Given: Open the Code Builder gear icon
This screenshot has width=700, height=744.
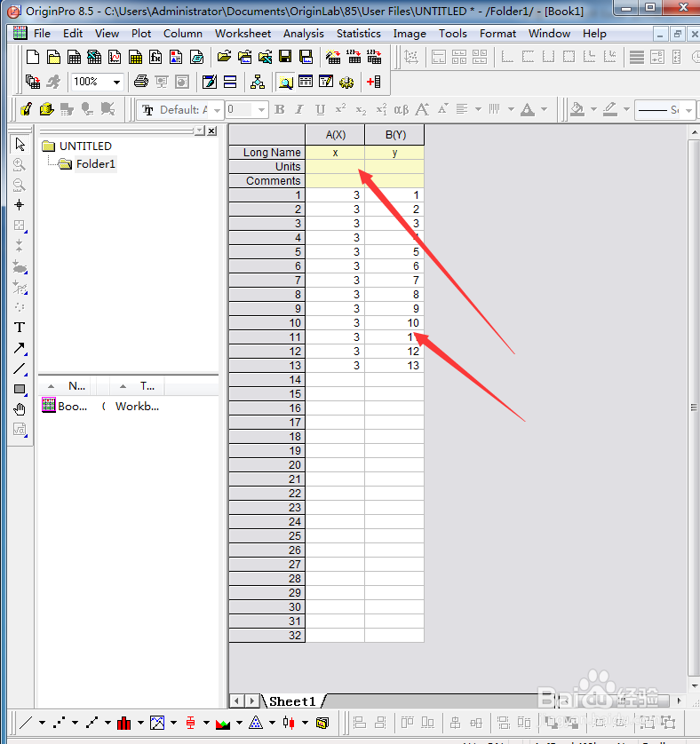Looking at the screenshot, I should 346,82.
